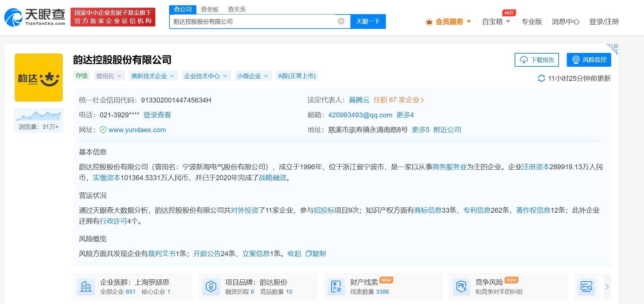This screenshot has height=304, width=644.
Task: Click the 企业族群 building icon
Action: pyautogui.click(x=86, y=287)
